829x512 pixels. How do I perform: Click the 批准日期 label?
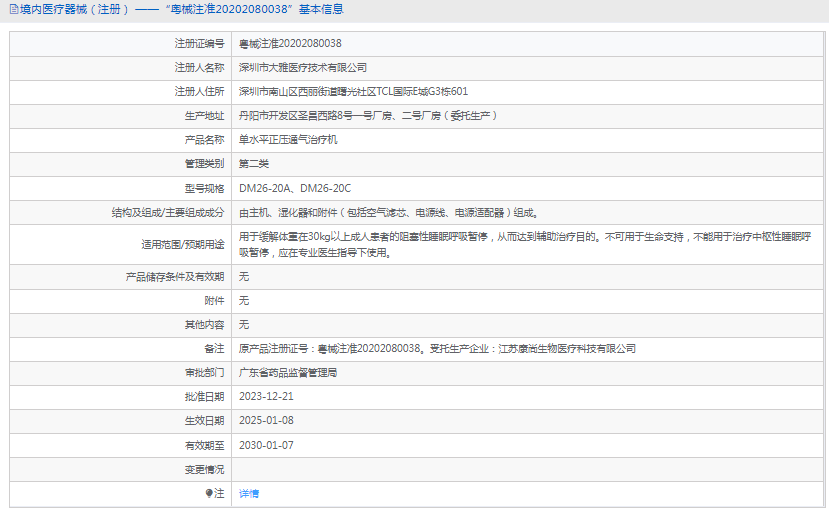pyautogui.click(x=205, y=397)
